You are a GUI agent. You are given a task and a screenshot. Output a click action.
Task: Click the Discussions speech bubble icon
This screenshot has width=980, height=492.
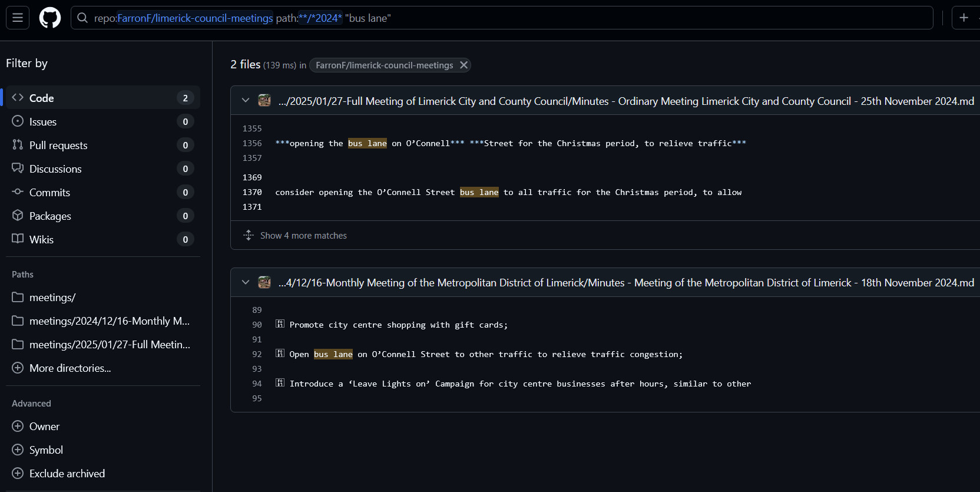click(18, 169)
